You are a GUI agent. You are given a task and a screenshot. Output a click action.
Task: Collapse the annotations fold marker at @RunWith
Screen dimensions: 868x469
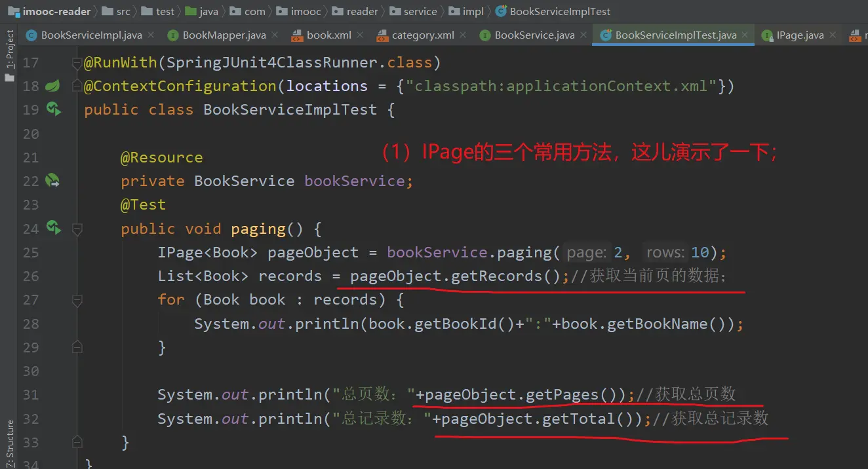click(x=77, y=63)
